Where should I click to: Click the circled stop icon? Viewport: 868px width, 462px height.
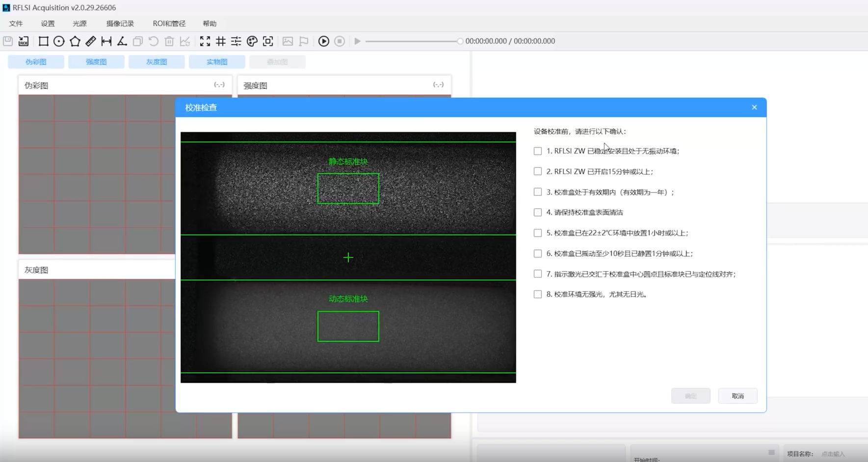click(x=340, y=41)
